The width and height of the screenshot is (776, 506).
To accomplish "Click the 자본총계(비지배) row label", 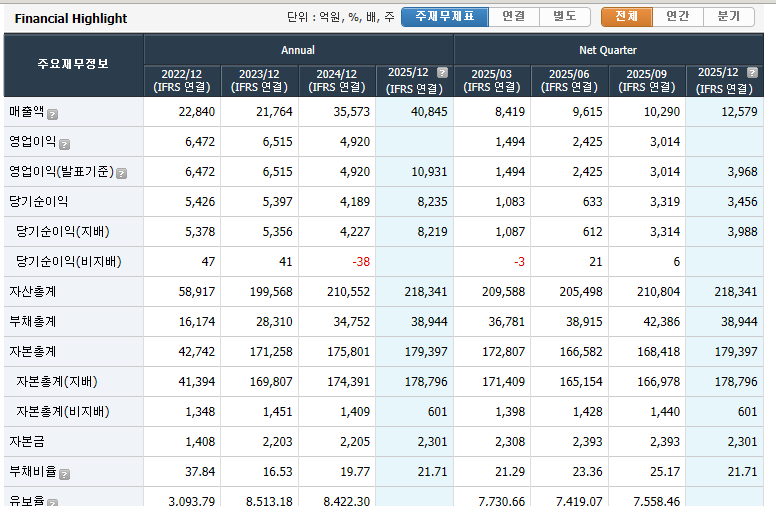I will point(62,411).
